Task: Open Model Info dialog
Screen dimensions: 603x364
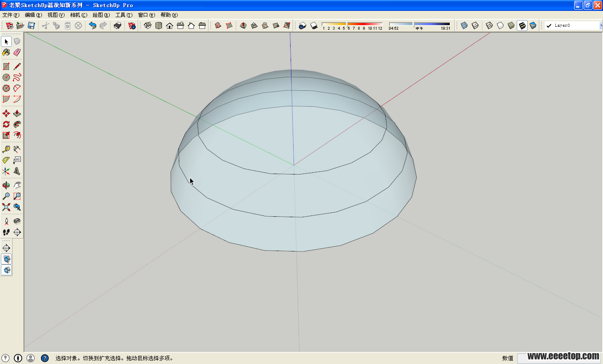Action: pyautogui.click(x=132, y=26)
